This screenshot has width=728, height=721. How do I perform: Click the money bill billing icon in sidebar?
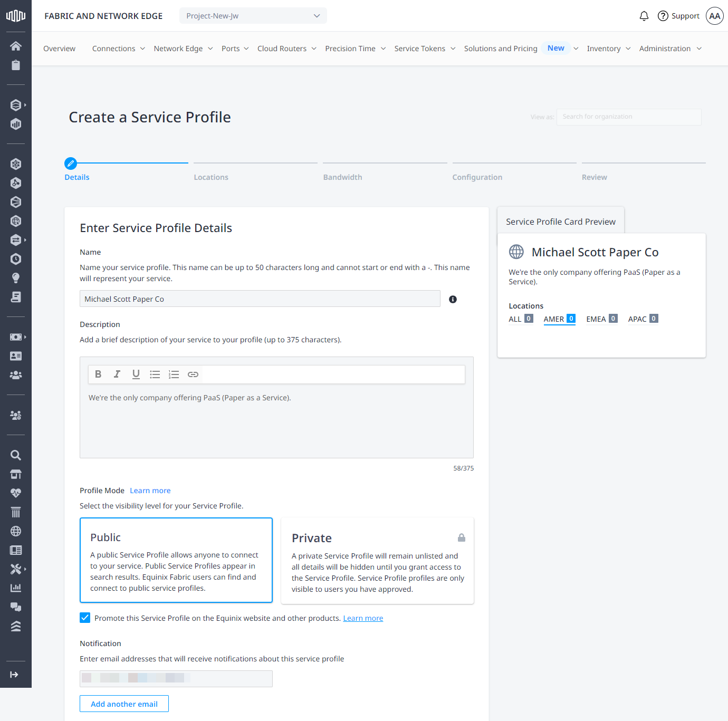[16, 337]
